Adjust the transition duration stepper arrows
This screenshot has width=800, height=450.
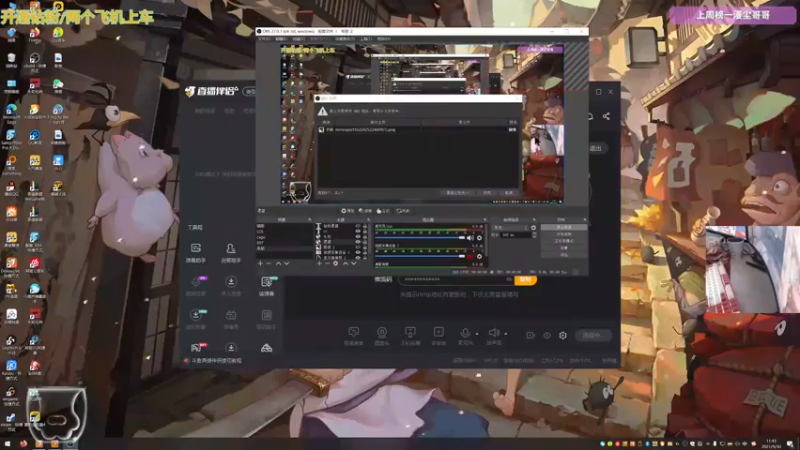(534, 235)
